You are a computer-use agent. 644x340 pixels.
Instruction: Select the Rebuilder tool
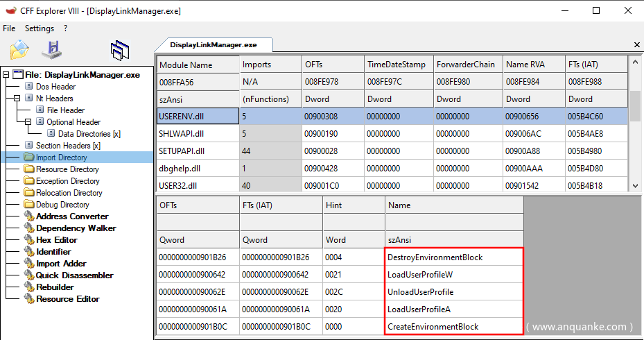[x=55, y=287]
